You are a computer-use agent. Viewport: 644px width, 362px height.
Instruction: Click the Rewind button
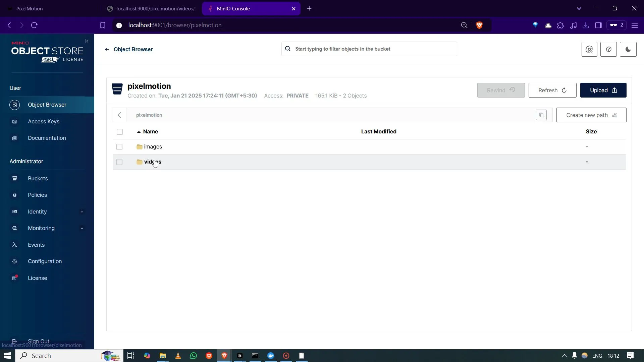501,90
